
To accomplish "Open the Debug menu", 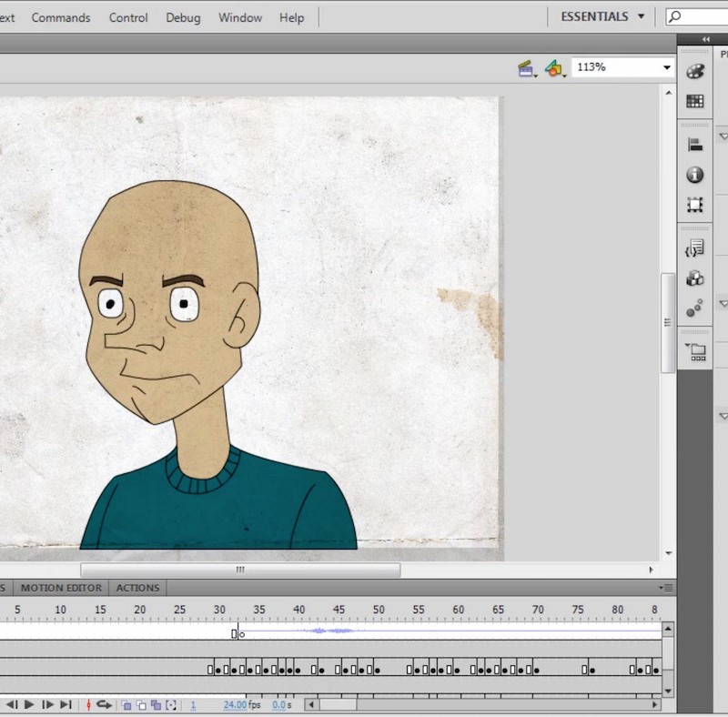I will 182,17.
